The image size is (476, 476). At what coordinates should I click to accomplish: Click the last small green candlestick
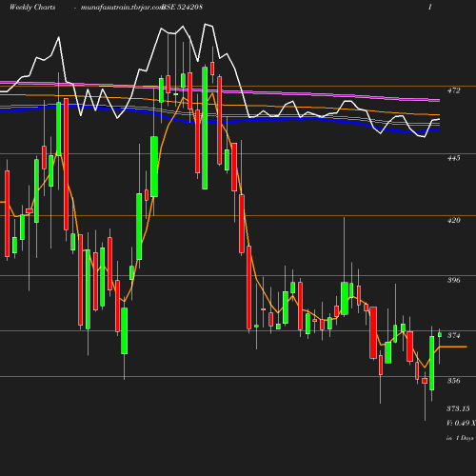[x=440, y=335]
